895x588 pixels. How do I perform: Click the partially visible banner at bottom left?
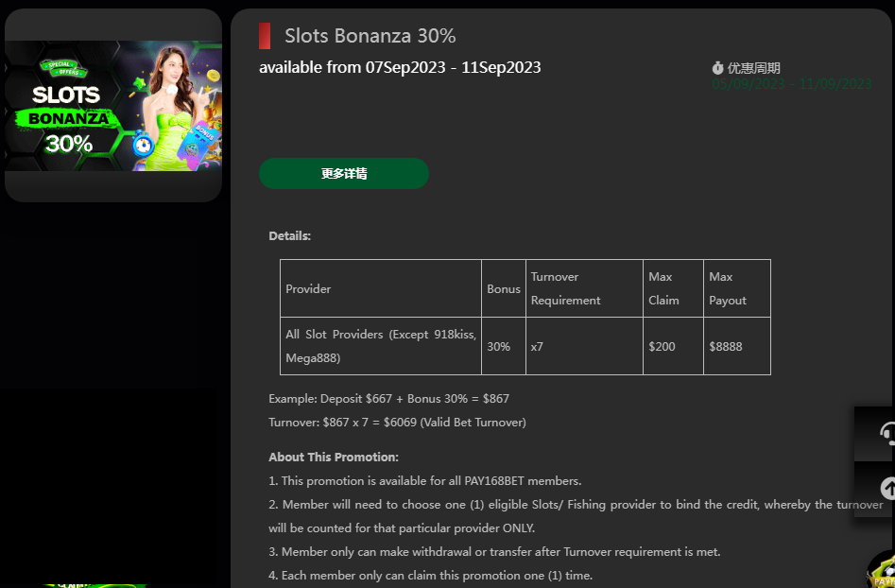[x=95, y=583]
